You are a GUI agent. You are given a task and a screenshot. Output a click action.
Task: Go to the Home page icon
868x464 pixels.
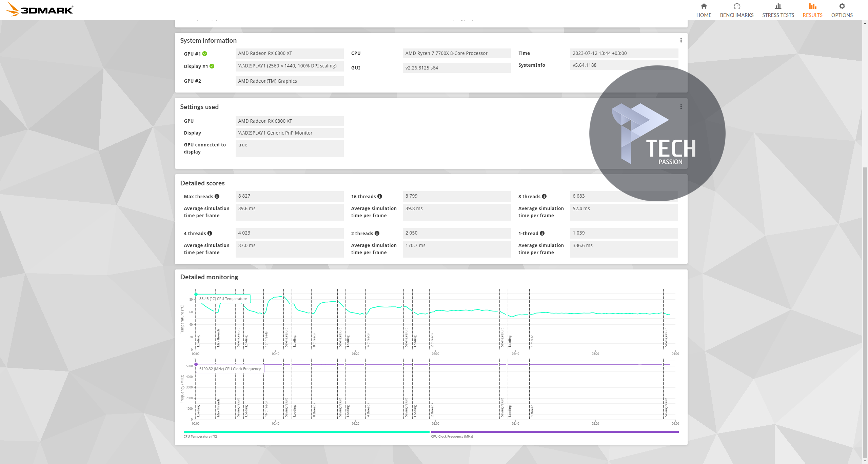pos(704,6)
